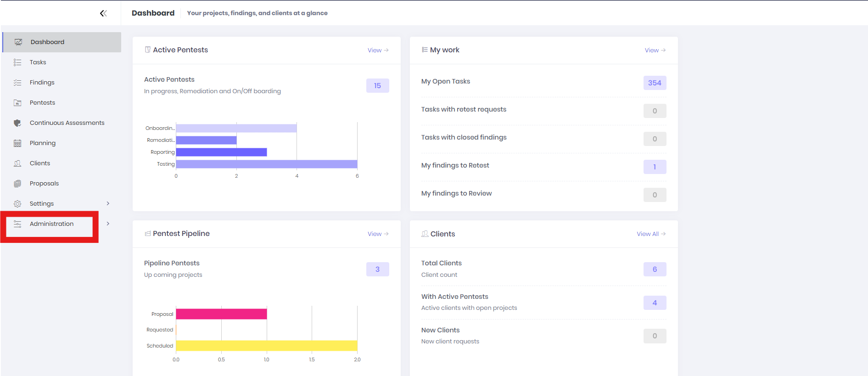868x376 pixels.
Task: Click the With Active Pentests label
Action: (x=455, y=297)
